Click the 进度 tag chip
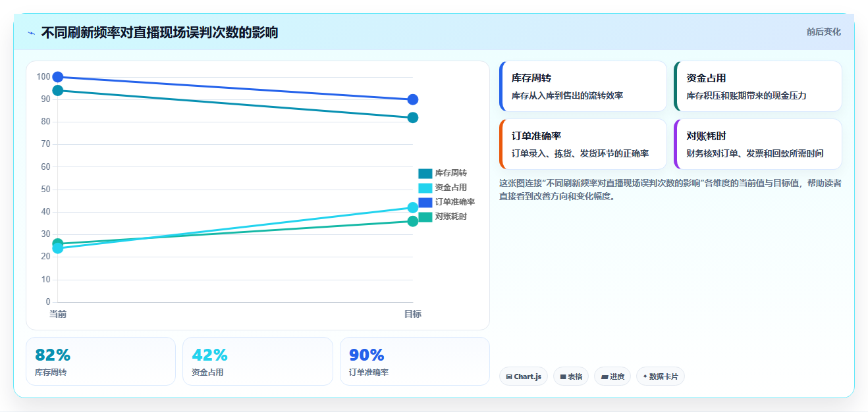Screen dimensions: 868x412 tap(612, 376)
